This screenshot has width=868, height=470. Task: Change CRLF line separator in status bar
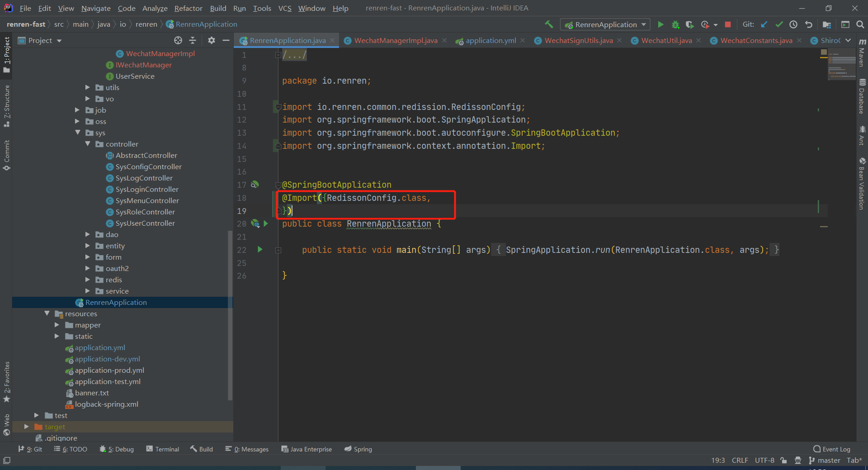pos(740,461)
